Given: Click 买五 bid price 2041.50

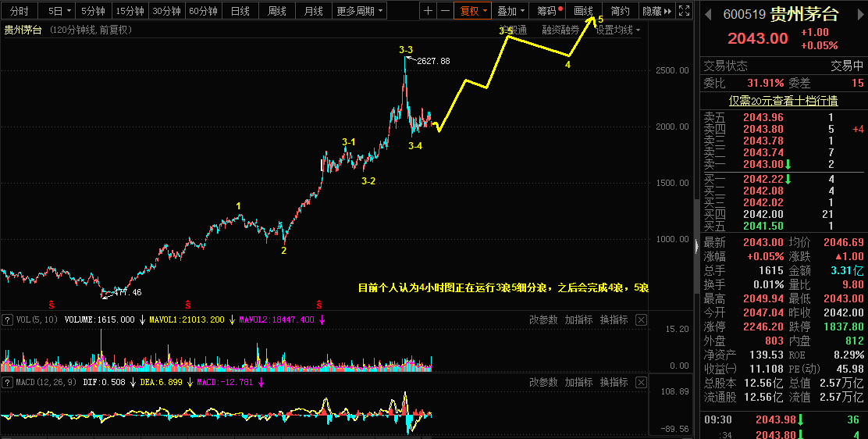Looking at the screenshot, I should pyautogui.click(x=763, y=227).
